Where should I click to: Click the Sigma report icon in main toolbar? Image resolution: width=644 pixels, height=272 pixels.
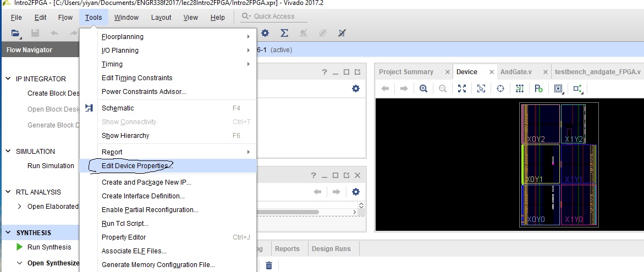point(284,33)
